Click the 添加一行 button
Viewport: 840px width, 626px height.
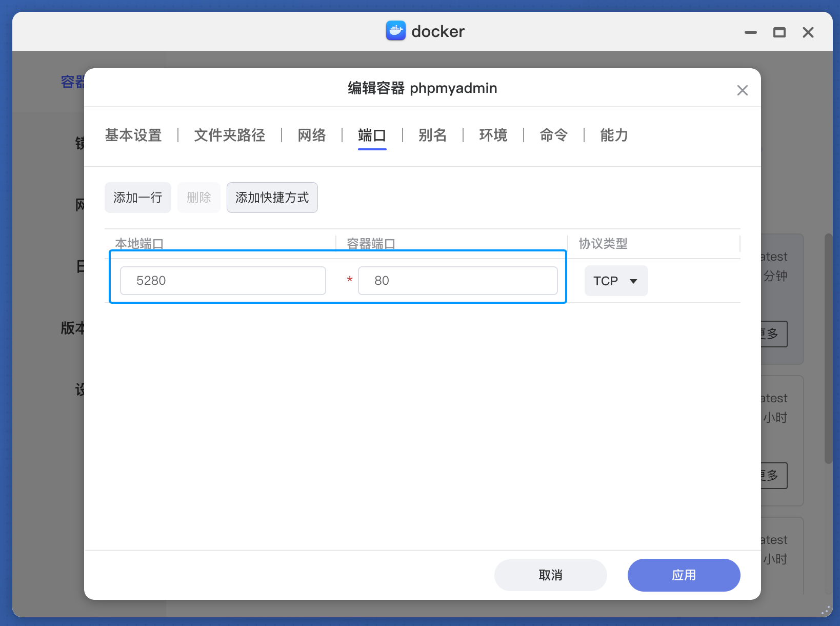pos(138,198)
